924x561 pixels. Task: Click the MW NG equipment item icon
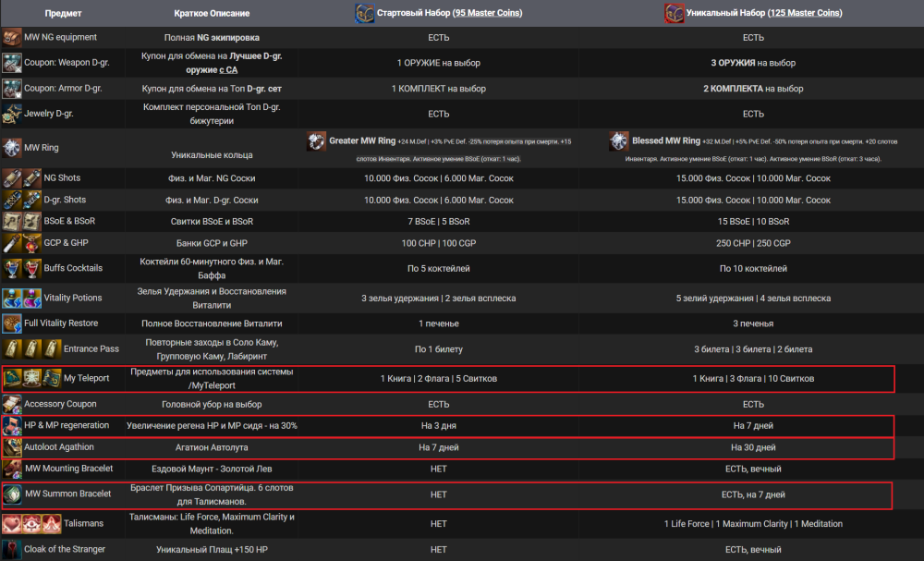point(11,38)
